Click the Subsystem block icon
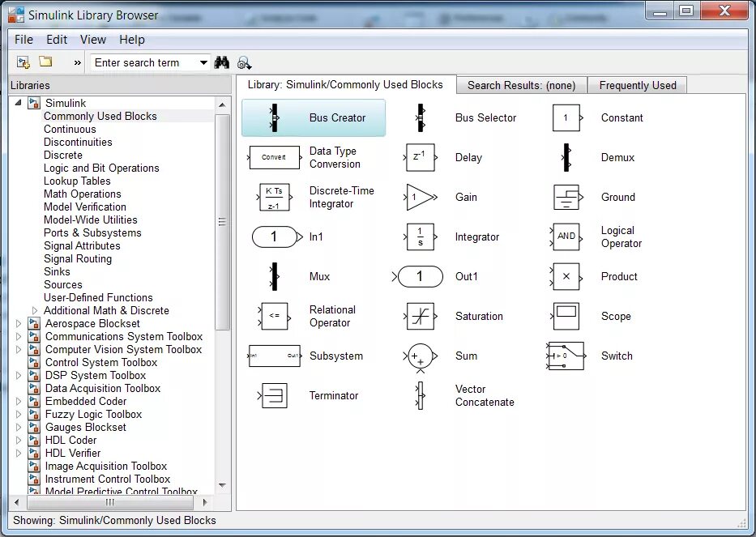The width and height of the screenshot is (756, 537). (275, 356)
